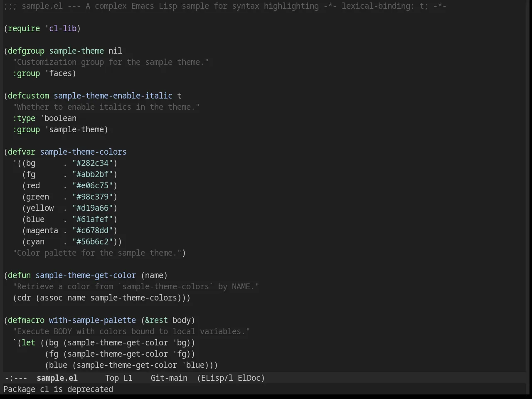Click the color string "#e06c75"
The height and width of the screenshot is (399, 532).
point(93,185)
